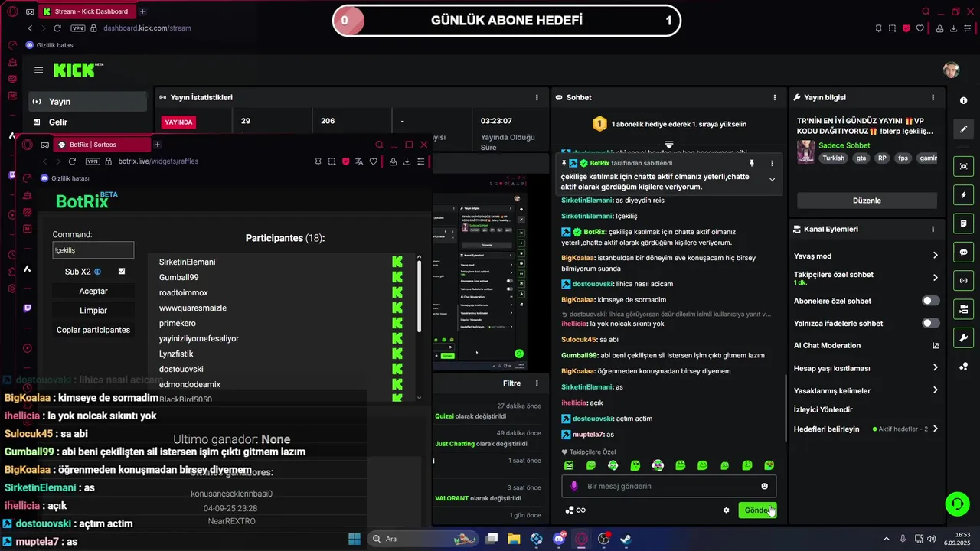Expand Yavaş mod option
This screenshot has height=551, width=980.
[935, 256]
